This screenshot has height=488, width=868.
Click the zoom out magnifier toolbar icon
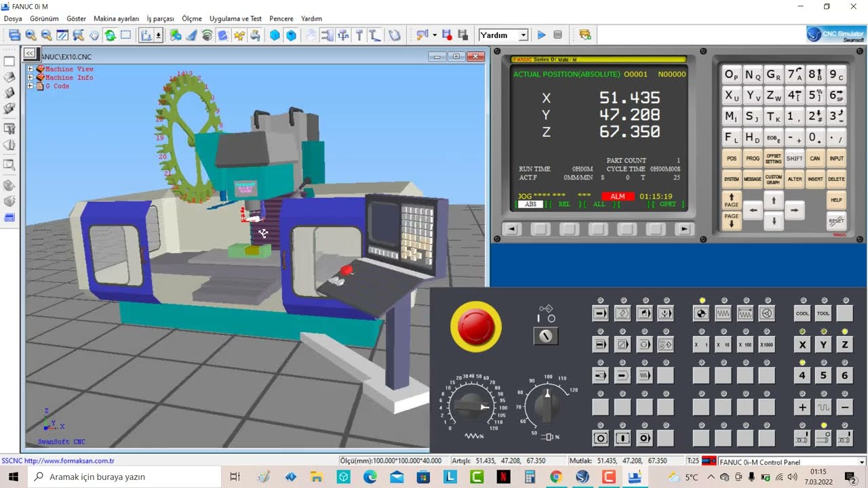tap(46, 35)
